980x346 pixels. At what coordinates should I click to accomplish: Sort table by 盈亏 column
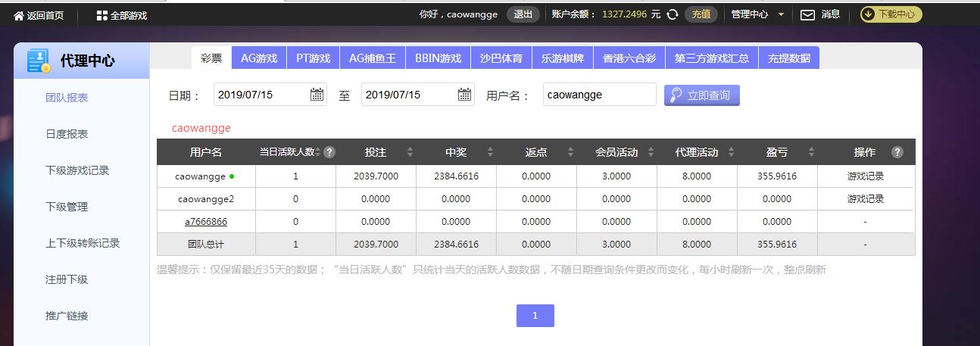pyautogui.click(x=812, y=152)
